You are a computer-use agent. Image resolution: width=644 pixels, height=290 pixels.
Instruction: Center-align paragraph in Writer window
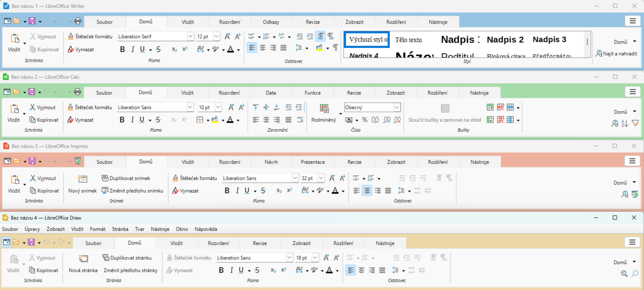(x=263, y=48)
